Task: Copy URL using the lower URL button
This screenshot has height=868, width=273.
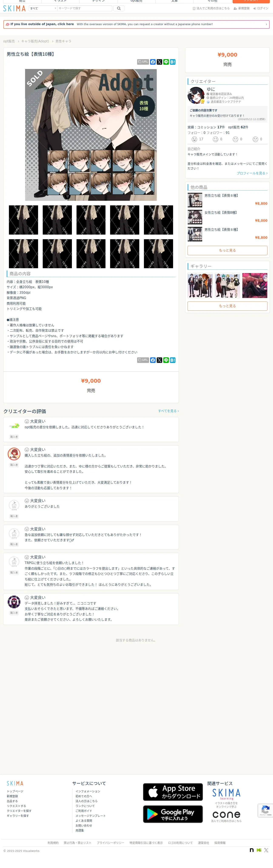Action: click(143, 360)
